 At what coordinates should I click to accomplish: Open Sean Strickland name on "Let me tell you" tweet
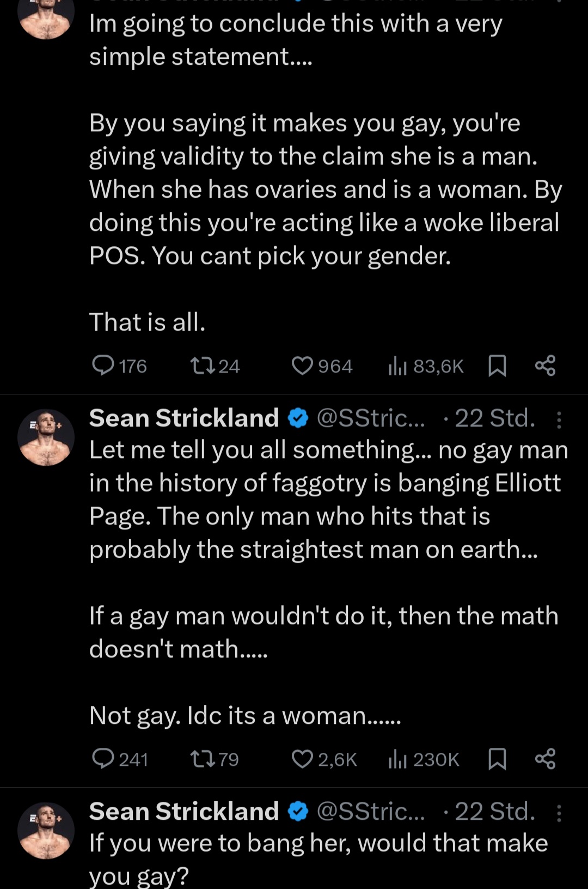(x=184, y=418)
